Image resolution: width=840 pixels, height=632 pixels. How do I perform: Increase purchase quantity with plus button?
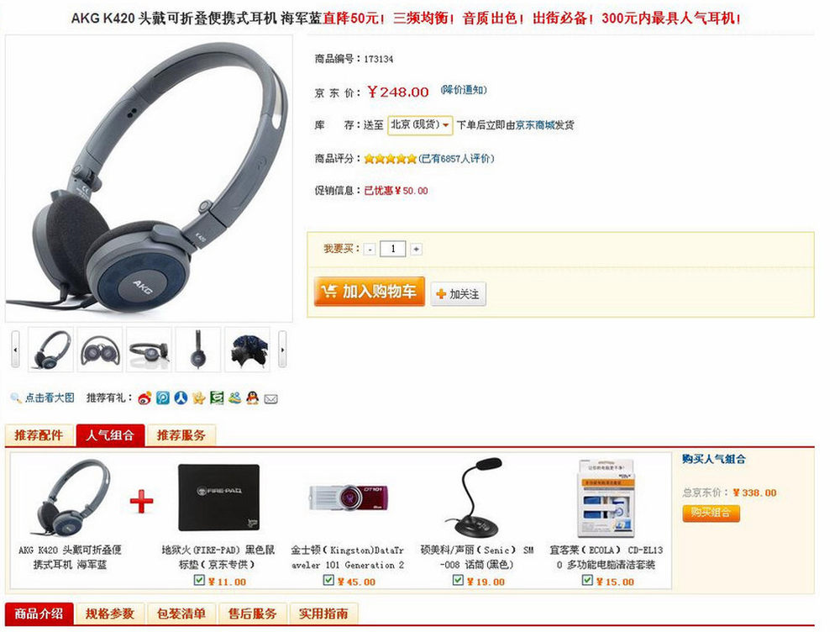click(417, 249)
